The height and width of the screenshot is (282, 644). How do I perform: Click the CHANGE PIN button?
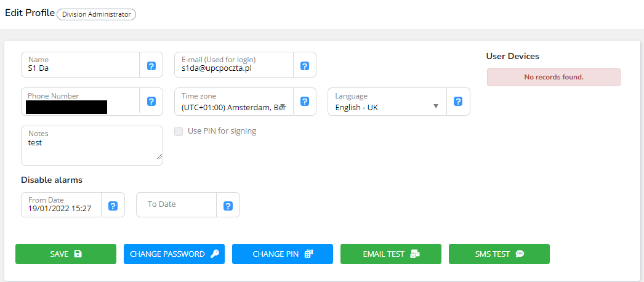click(x=283, y=254)
